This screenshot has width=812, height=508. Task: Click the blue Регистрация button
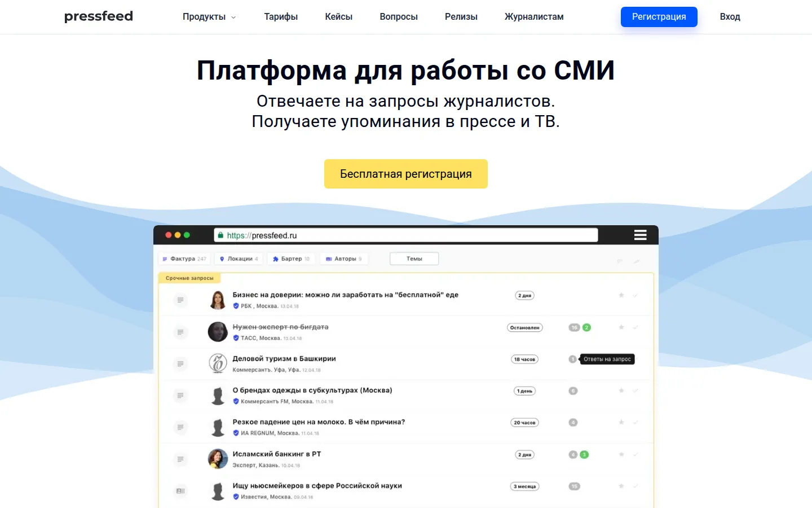pyautogui.click(x=659, y=17)
